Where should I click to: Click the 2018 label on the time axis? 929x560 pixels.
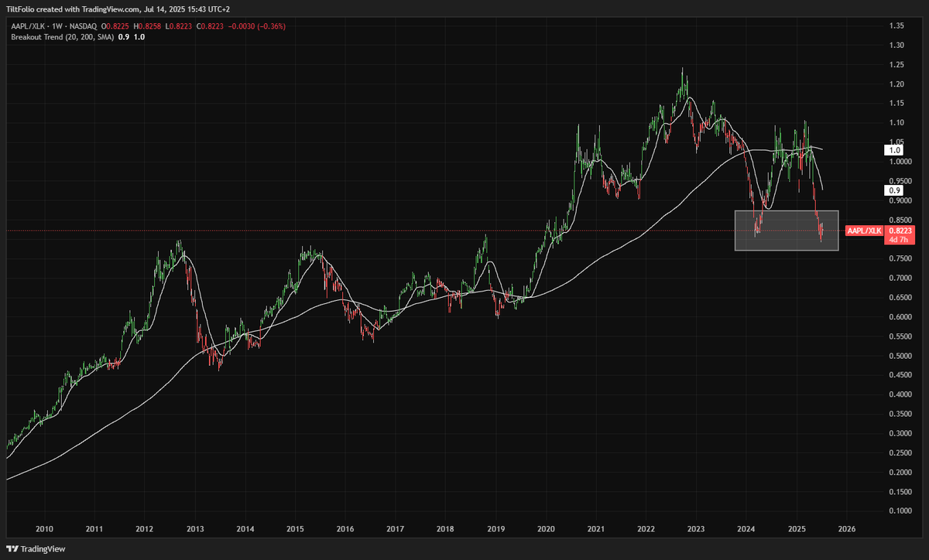[x=445, y=530]
